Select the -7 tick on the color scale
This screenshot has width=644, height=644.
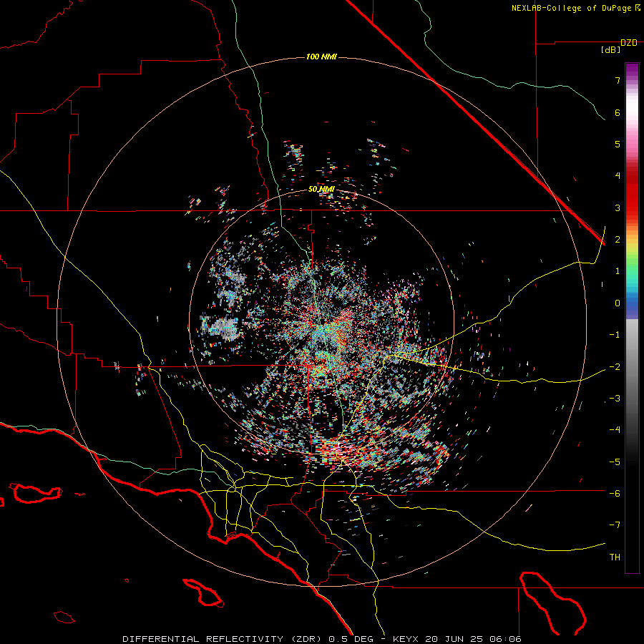(x=615, y=525)
